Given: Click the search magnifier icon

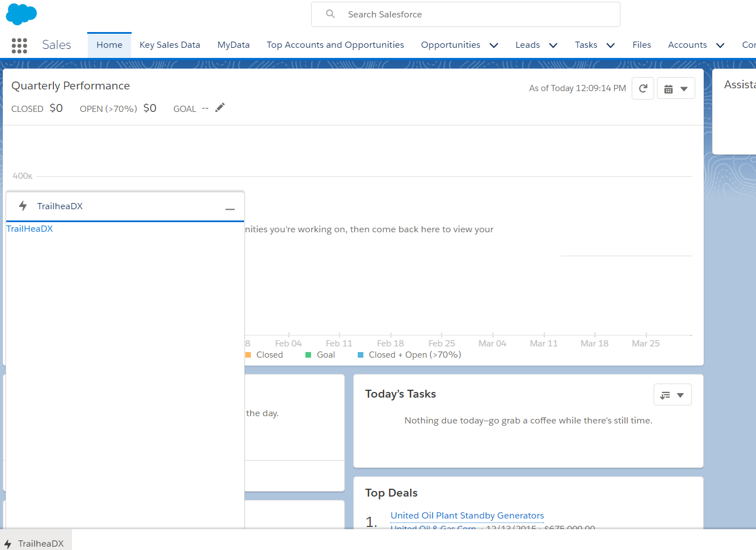Looking at the screenshot, I should coord(331,14).
